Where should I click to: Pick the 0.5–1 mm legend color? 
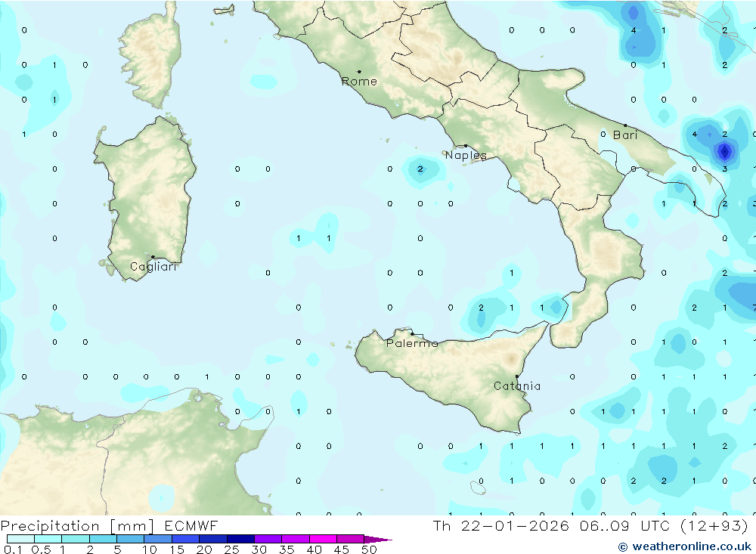click(x=48, y=539)
